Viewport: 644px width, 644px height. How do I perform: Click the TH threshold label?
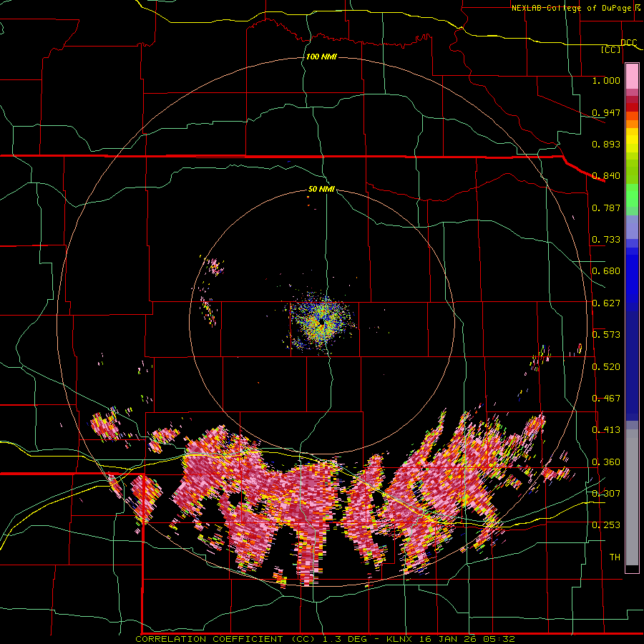[615, 557]
